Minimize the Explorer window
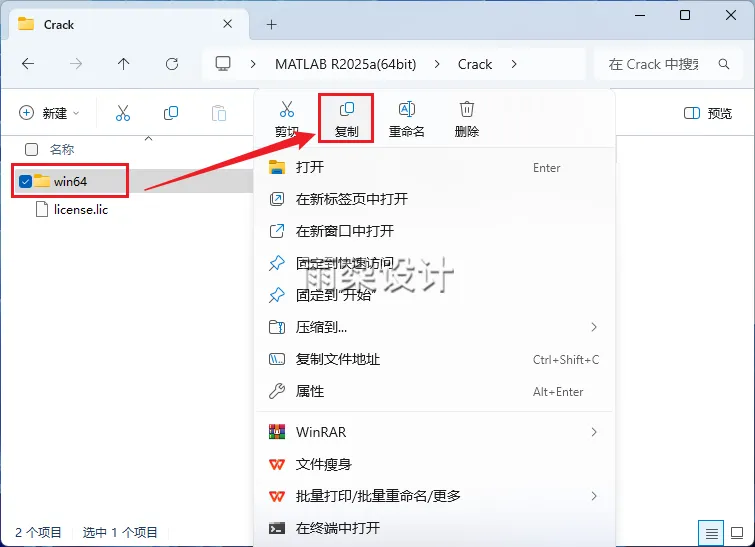This screenshot has height=547, width=755. click(x=640, y=15)
